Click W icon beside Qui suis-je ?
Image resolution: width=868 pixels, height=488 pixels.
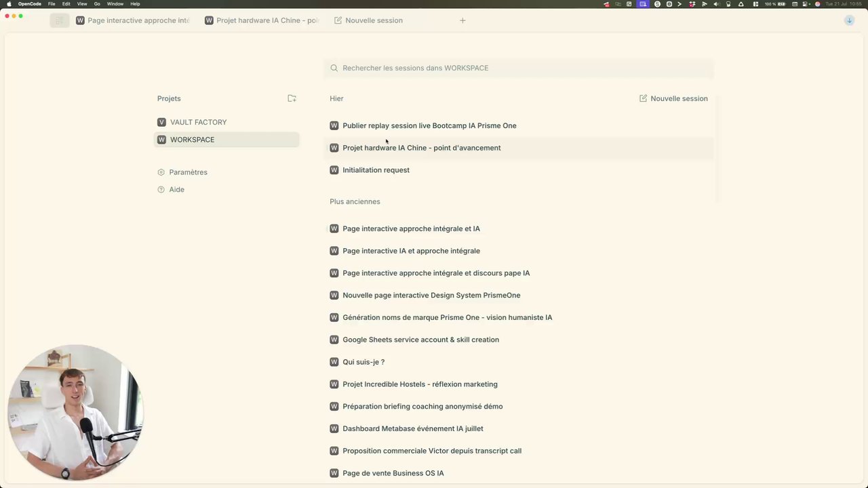[x=334, y=362]
